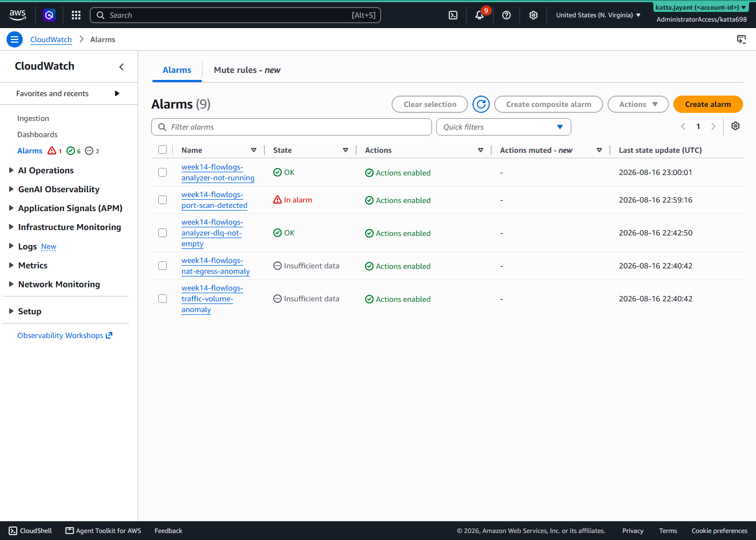Open the help question mark menu
756x540 pixels.
click(x=507, y=15)
